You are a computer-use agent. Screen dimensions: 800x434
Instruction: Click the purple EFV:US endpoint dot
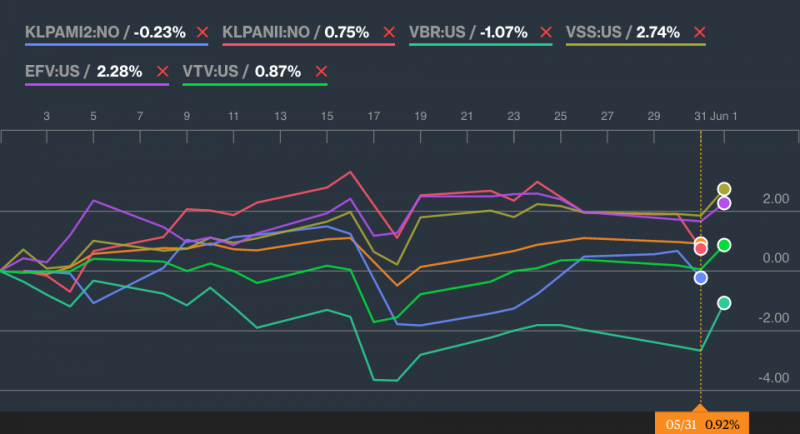tap(724, 203)
